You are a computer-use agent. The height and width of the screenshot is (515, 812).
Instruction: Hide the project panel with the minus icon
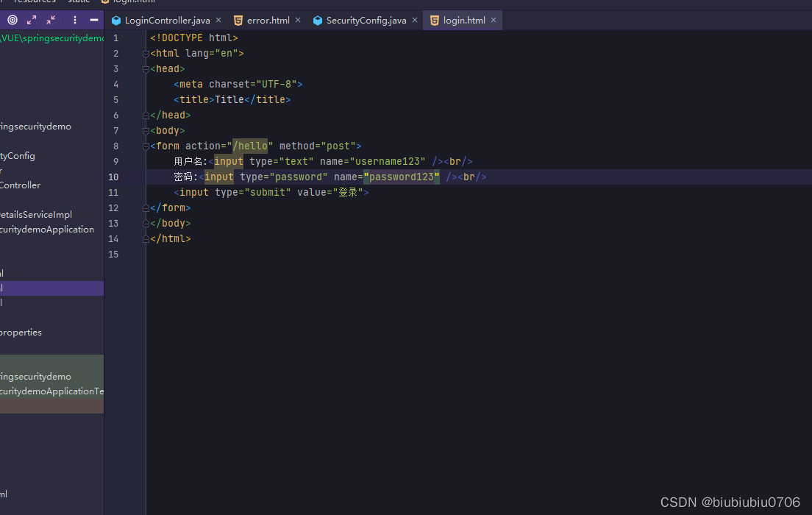pos(93,20)
